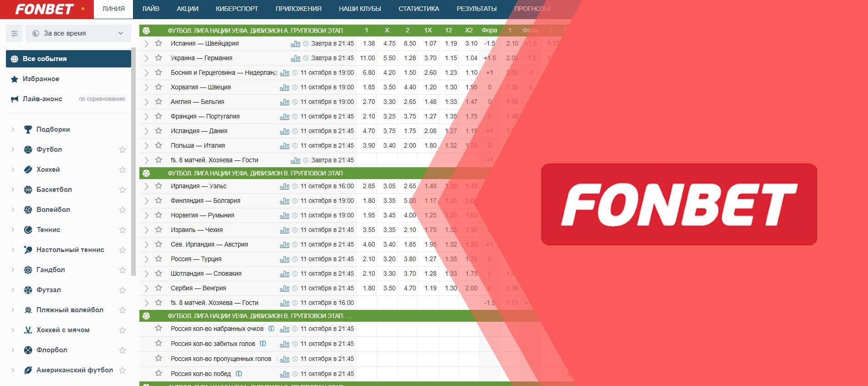Switch to the ЛАЙВ tab
Viewport: 868px width, 386px height.
150,9
